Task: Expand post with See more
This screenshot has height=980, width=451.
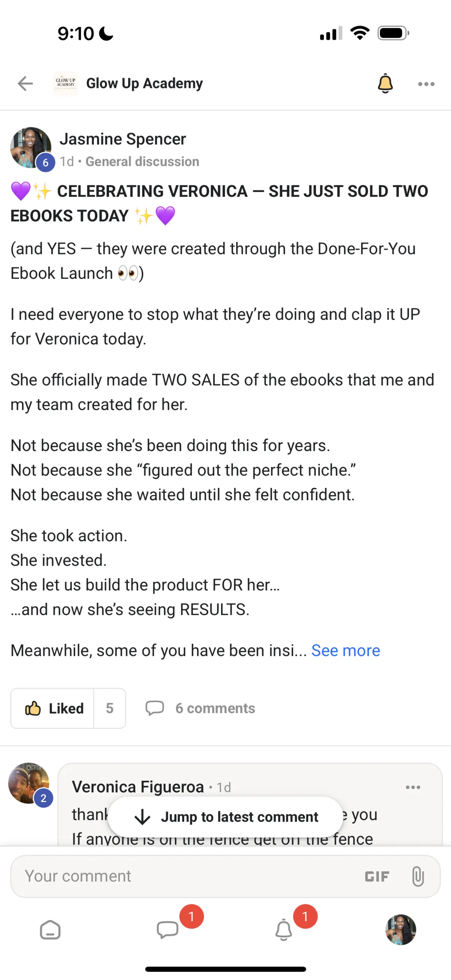Action: [x=345, y=651]
